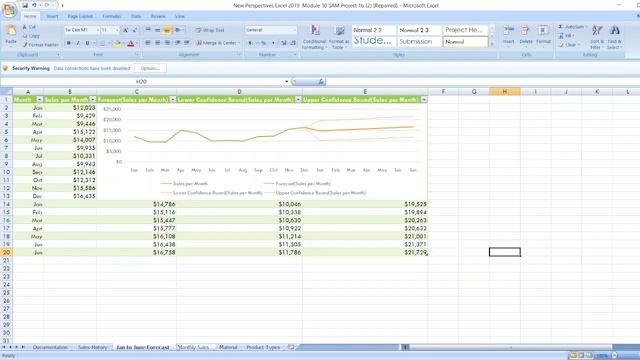
Task: Switch to the Formulas ribbon tab
Action: pos(111,16)
